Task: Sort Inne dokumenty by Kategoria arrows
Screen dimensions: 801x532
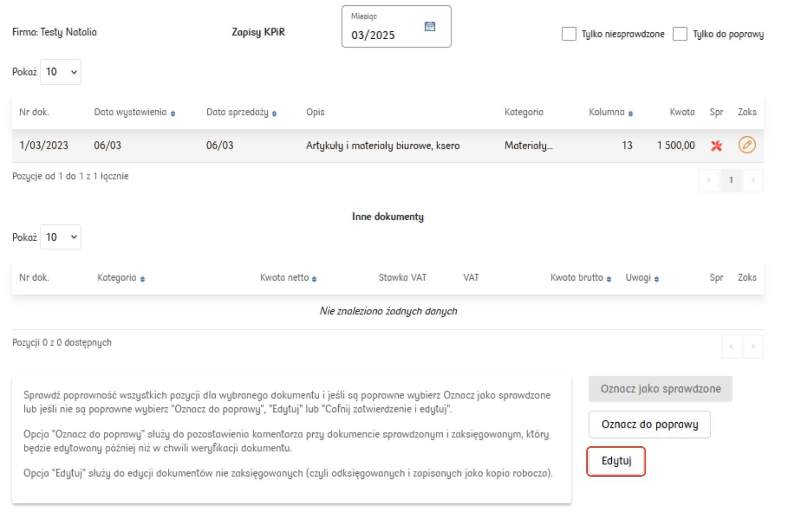Action: click(143, 279)
